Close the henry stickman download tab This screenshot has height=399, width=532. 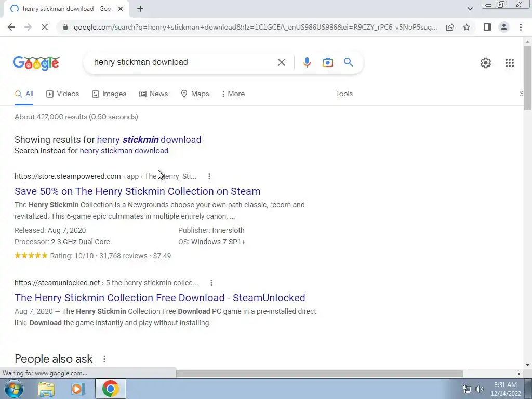tap(121, 9)
